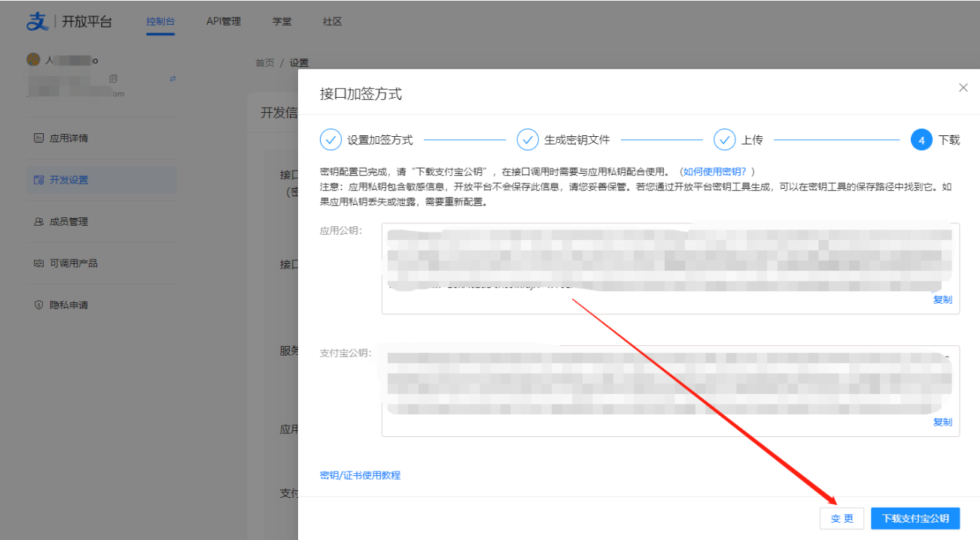Click the copy icon beside account ID
This screenshot has height=540, width=980.
tap(114, 78)
